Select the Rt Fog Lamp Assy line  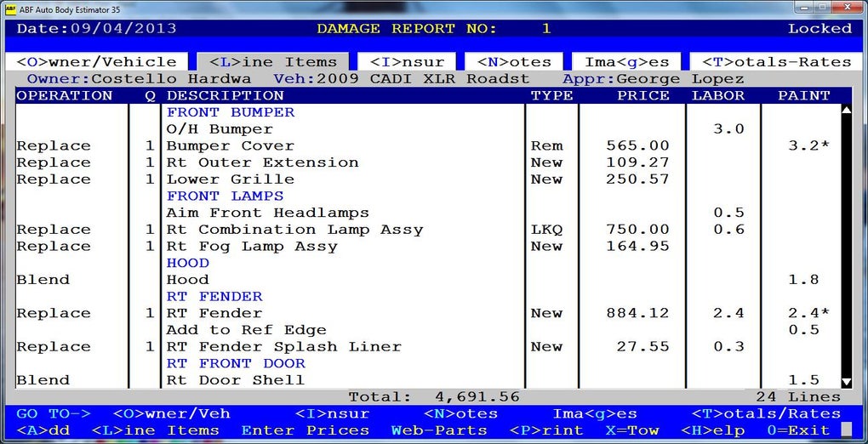(x=252, y=246)
